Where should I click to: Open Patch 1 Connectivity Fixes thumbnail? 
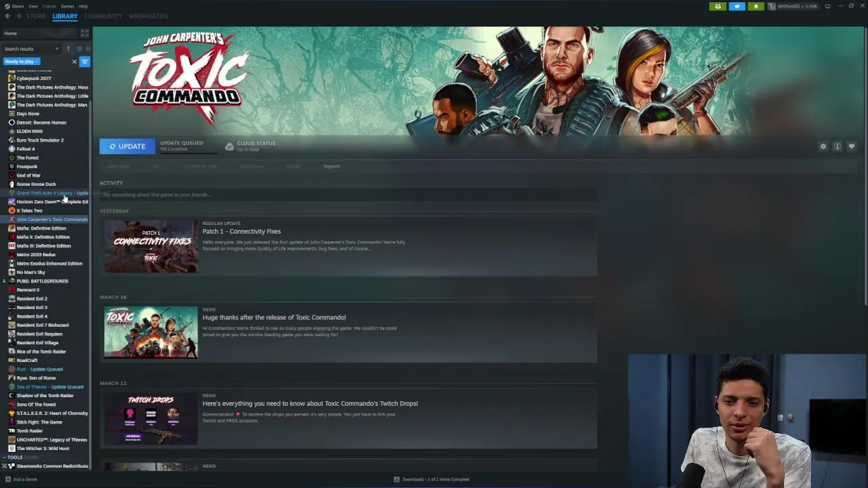tap(151, 246)
